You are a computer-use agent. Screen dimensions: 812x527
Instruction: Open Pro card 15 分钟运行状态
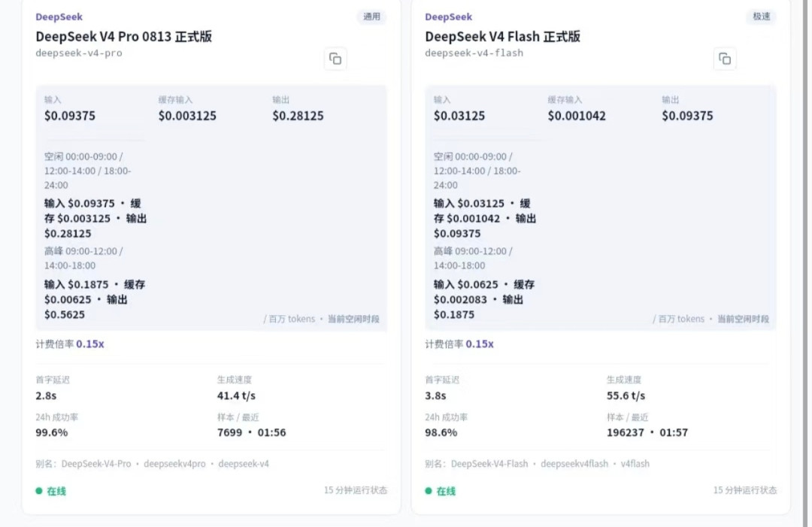[x=355, y=490]
